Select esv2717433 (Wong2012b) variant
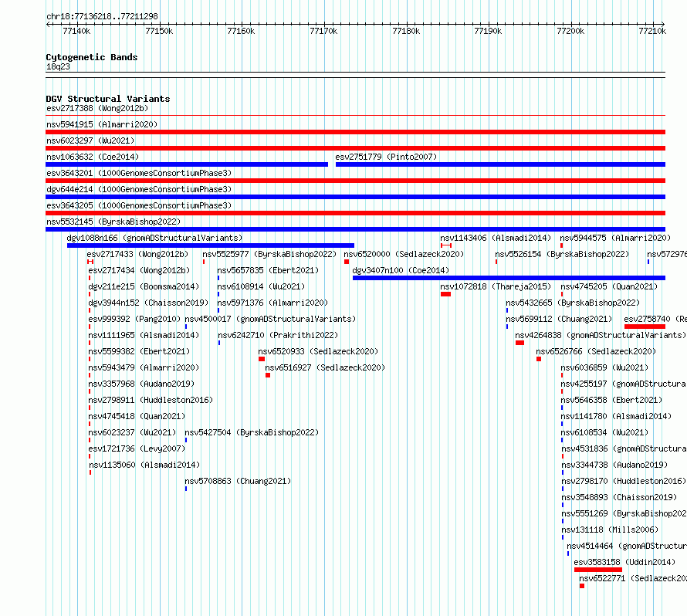 click(137, 254)
